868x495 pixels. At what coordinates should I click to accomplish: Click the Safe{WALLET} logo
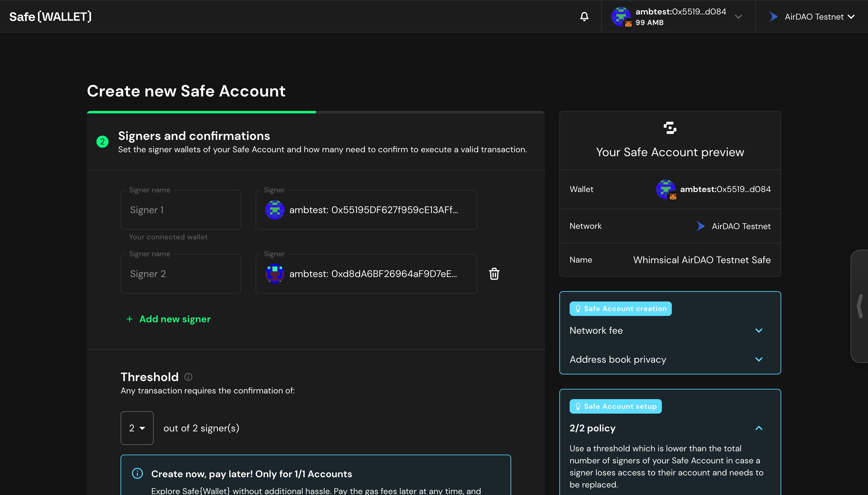(50, 17)
